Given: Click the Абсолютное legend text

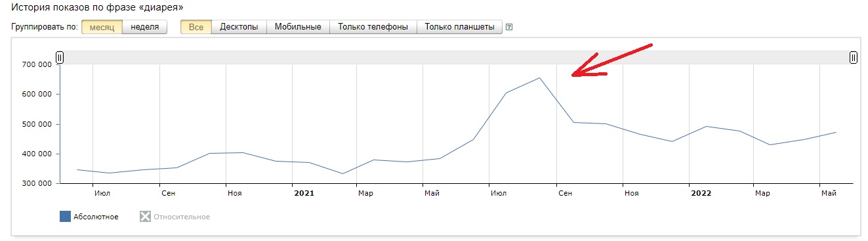Looking at the screenshot, I should 96,217.
